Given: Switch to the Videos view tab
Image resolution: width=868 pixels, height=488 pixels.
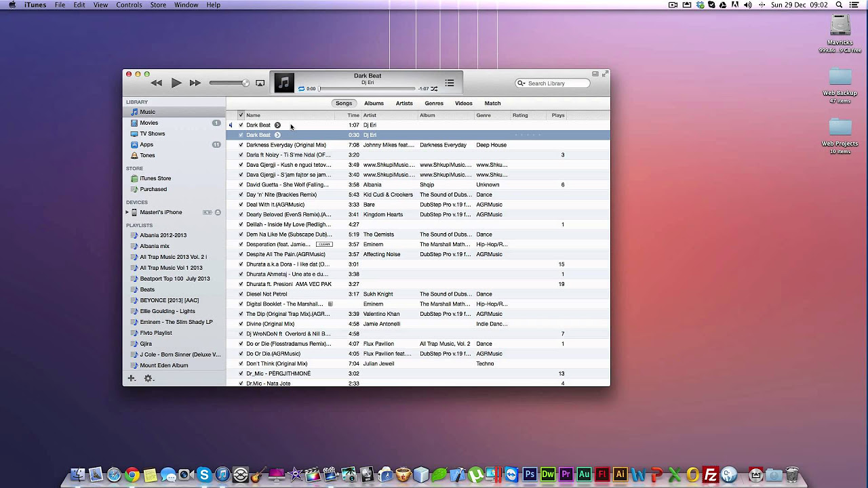Looking at the screenshot, I should [464, 103].
